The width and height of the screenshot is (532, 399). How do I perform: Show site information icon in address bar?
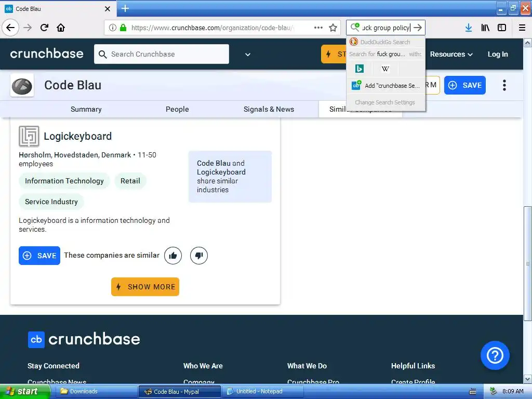point(113,28)
